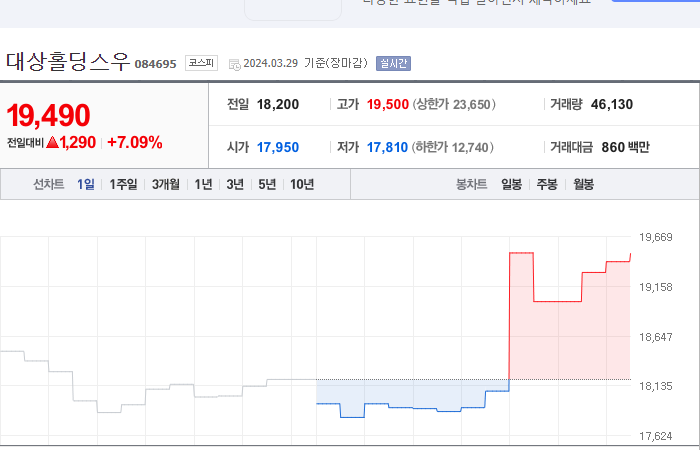The width and height of the screenshot is (700, 450).
Task: Switch chart range to 5년
Action: click(267, 184)
